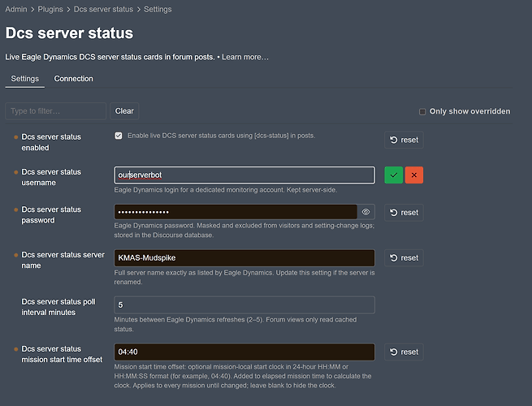Image resolution: width=532 pixels, height=406 pixels.
Task: Go to Admin breadcrumb
Action: [x=16, y=9]
